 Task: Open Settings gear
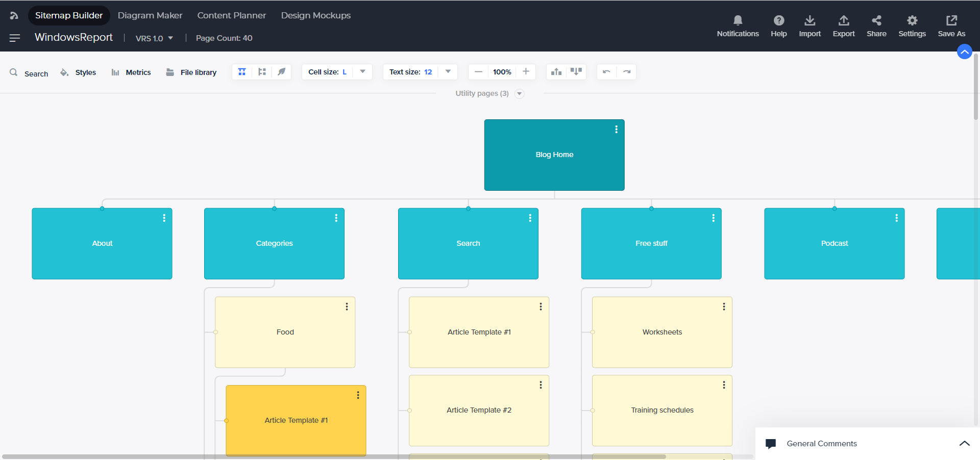coord(912,26)
